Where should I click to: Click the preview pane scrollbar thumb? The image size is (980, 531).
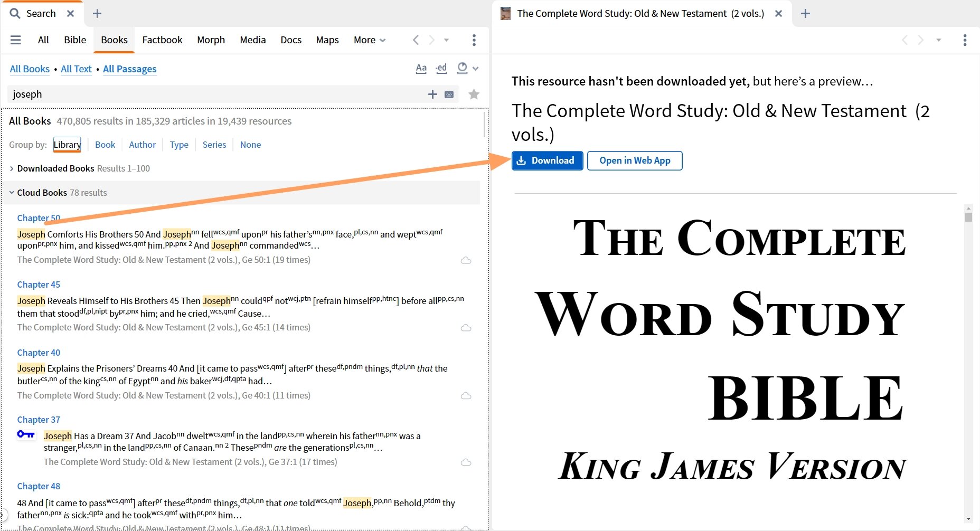tap(968, 217)
